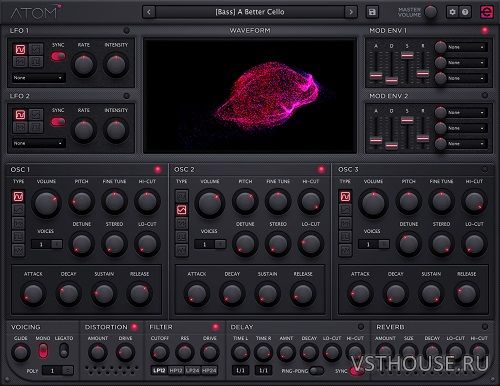Click OSC 2 Voices stepper button
The image size is (500, 386).
220,244
